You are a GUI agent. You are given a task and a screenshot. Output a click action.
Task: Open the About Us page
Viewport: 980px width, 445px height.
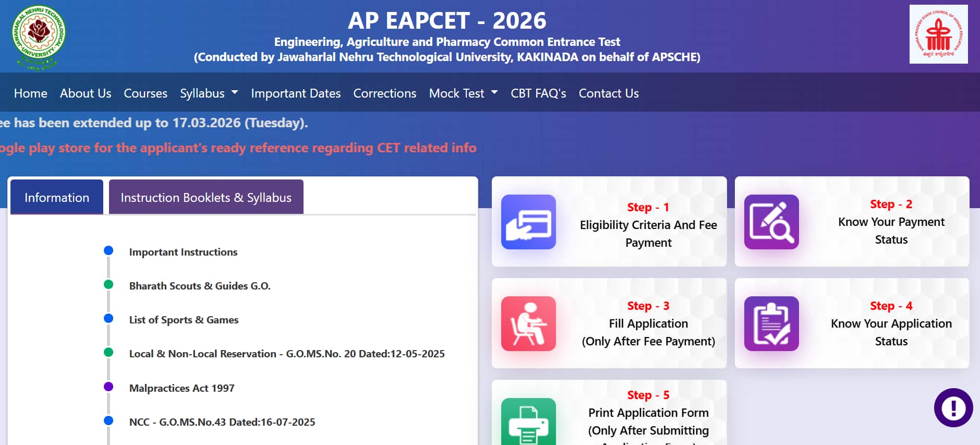tap(86, 93)
